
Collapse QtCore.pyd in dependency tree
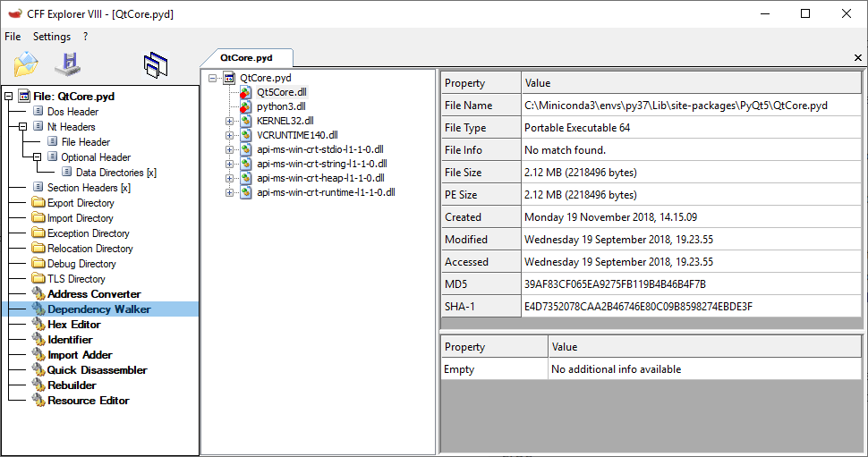tap(212, 78)
